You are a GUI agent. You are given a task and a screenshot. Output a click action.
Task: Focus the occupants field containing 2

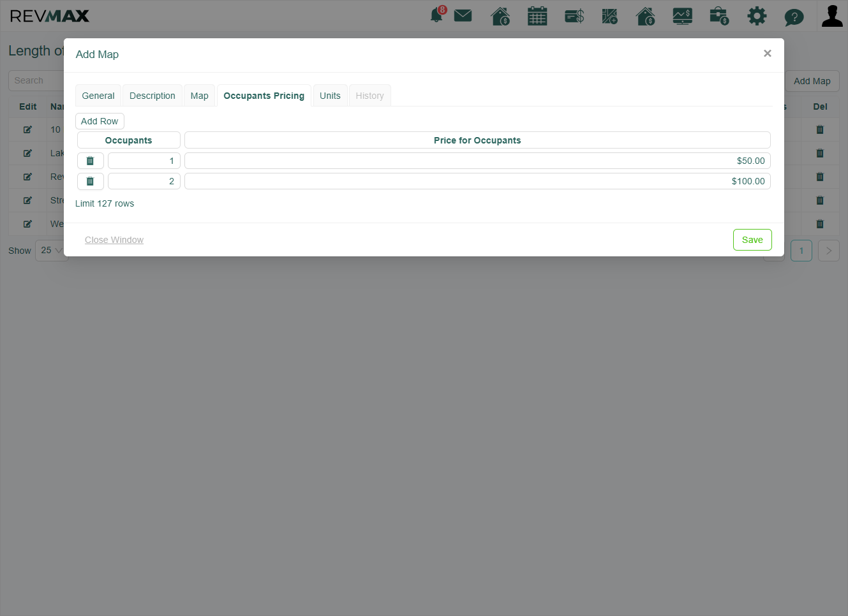tap(144, 181)
